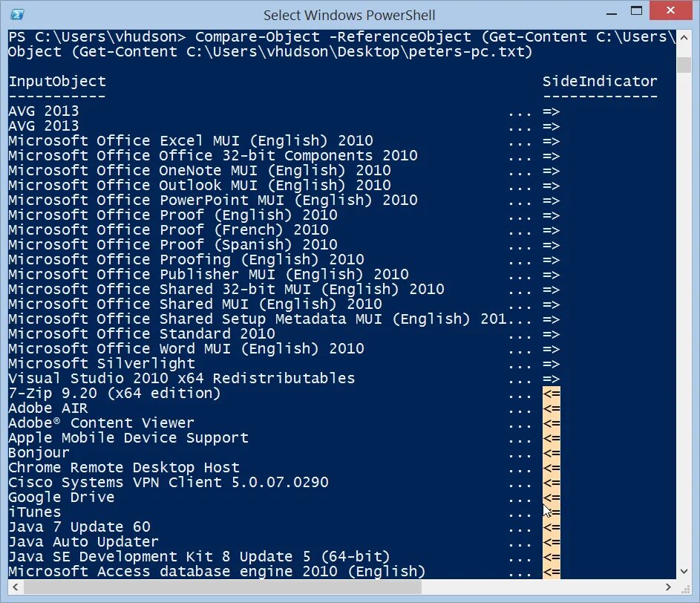Click the window resize grip corner

pyautogui.click(x=685, y=589)
